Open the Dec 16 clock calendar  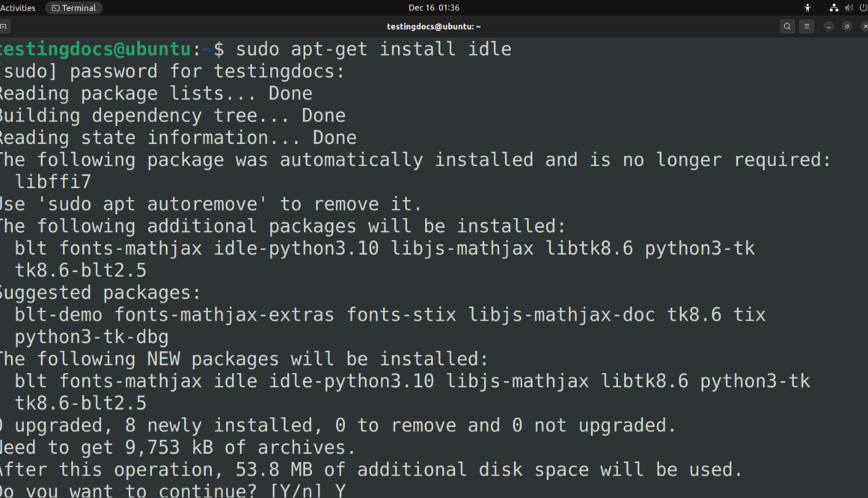click(x=434, y=7)
